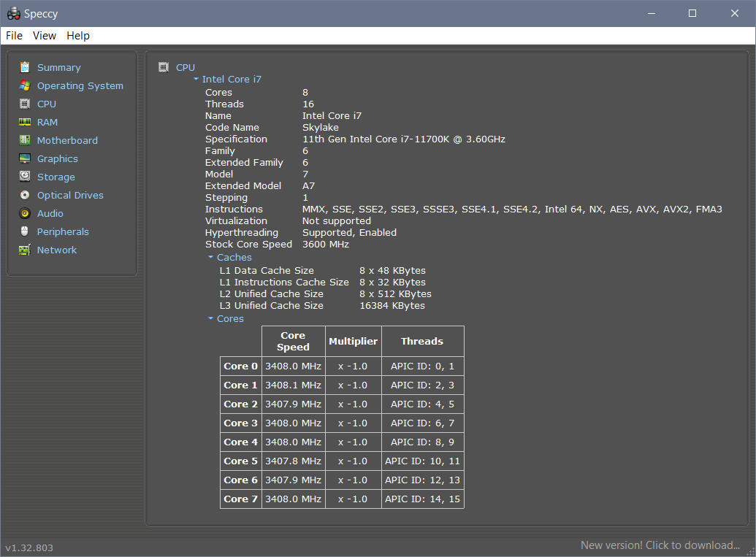Click the Operating System Windows flag icon
The height and width of the screenshot is (557, 756).
(x=25, y=85)
